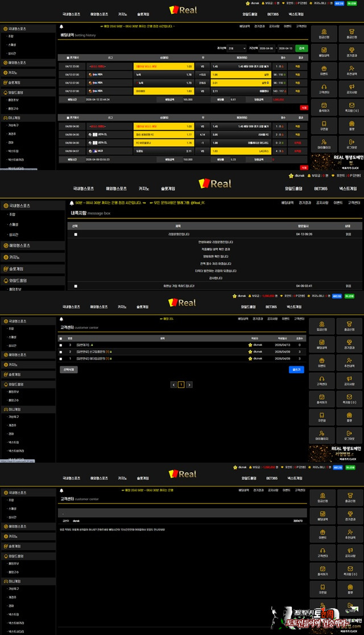Toggle select-all checkbox in inquiry list header
Screen dimensions: 364x635
61,339
